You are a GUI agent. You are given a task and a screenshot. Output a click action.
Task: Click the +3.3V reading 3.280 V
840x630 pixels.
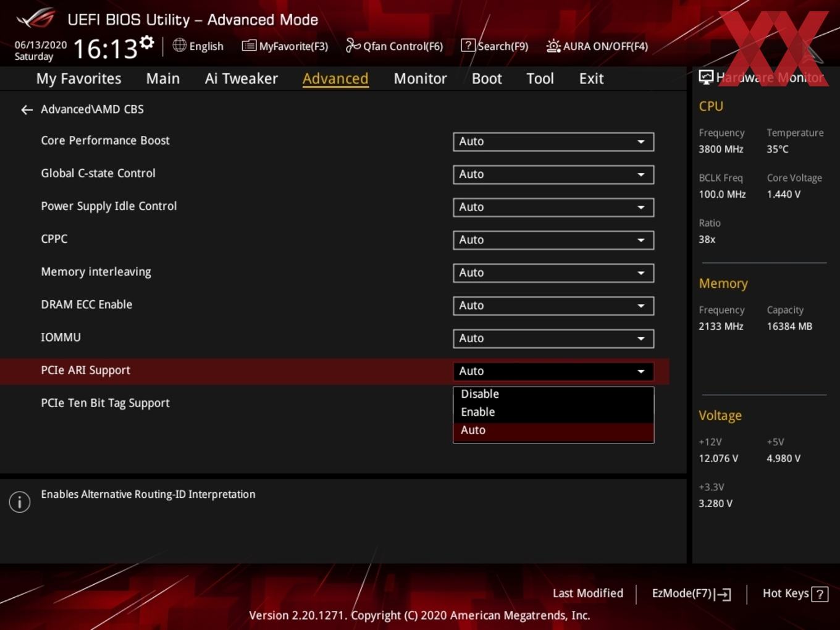click(x=715, y=504)
